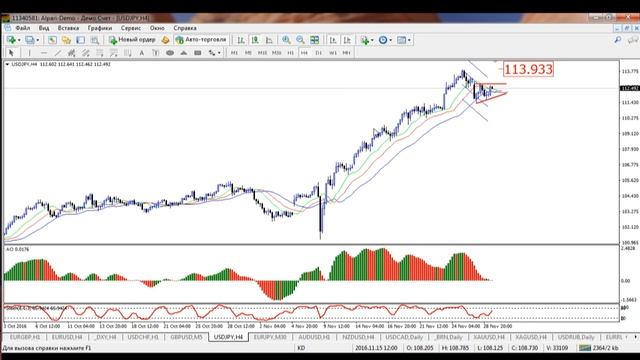
Task: Click the Новый ордер button
Action: pos(132,40)
